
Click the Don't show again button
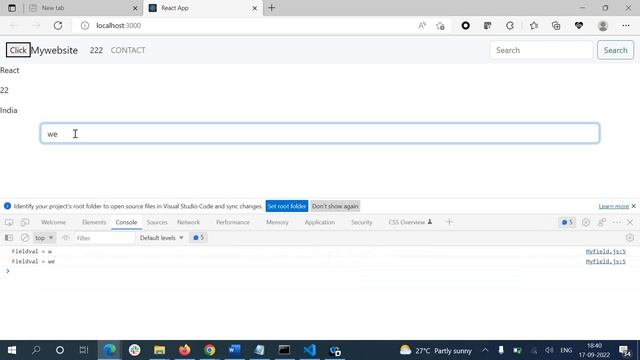click(x=335, y=206)
